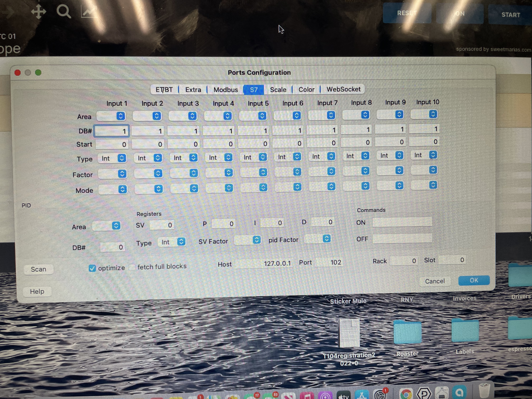Switch to the WebSocket tab
532x399 pixels.
point(343,89)
